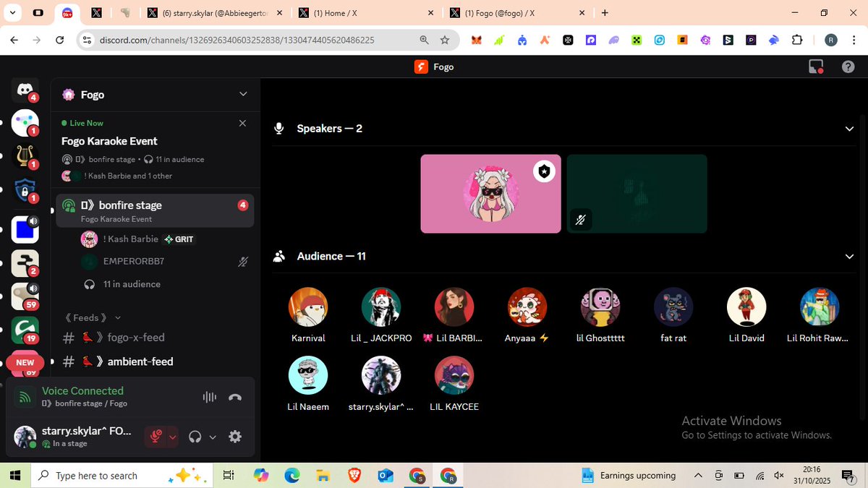
Task: Open the blue rabbit wallet extension
Action: tap(774, 40)
